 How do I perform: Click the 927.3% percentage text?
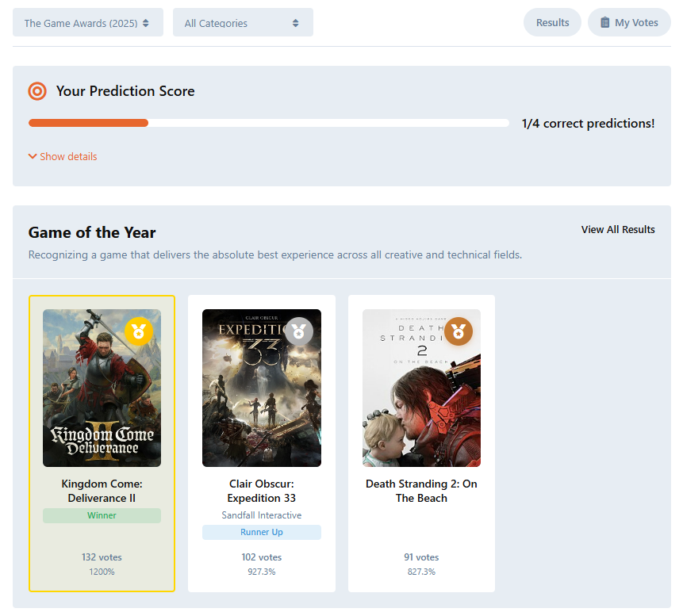(x=262, y=572)
